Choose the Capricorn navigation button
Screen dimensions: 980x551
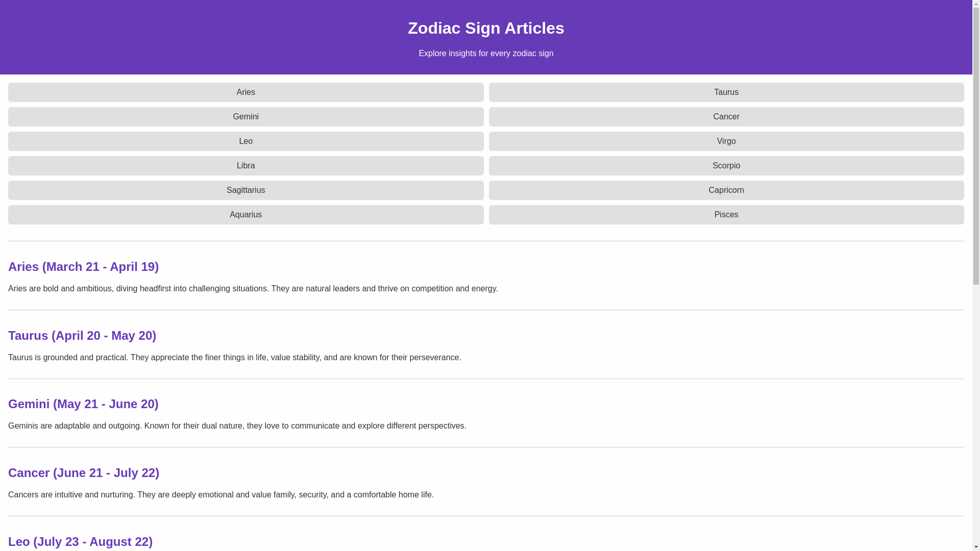[726, 190]
